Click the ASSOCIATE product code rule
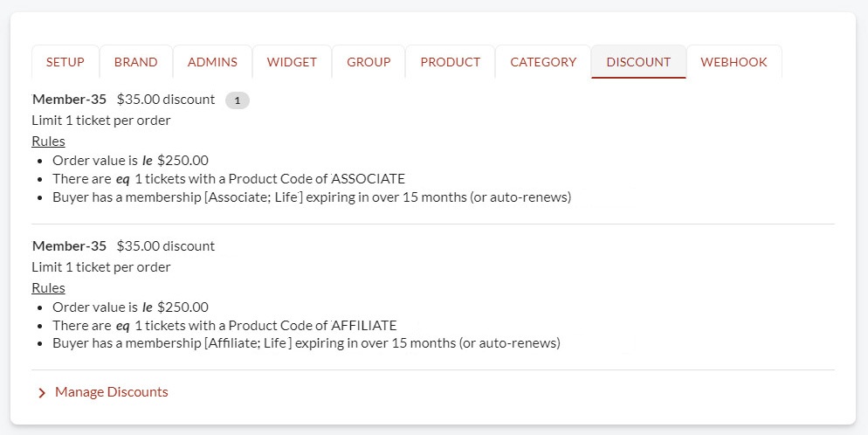Screen dimensions: 868x435 click(229, 179)
